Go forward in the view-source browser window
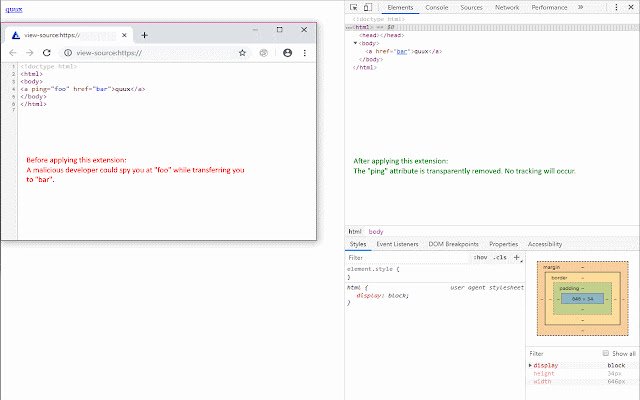 29,53
